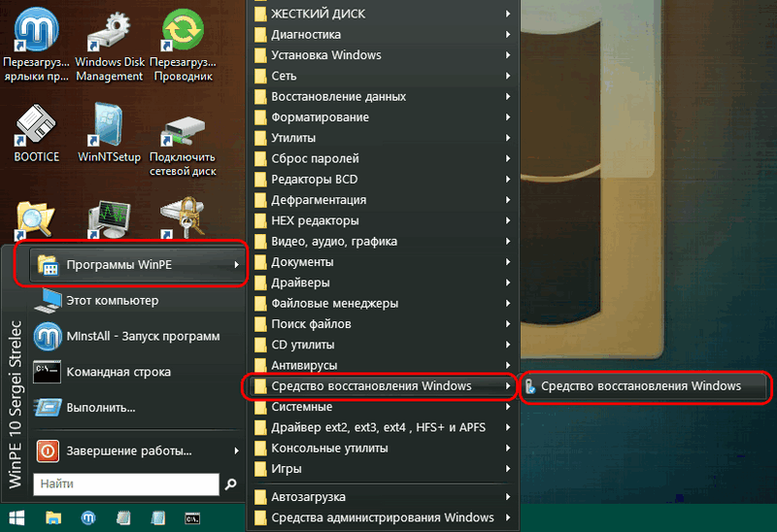This screenshot has height=532, width=777.
Task: Open the Драйверы menu folder
Action: (383, 283)
